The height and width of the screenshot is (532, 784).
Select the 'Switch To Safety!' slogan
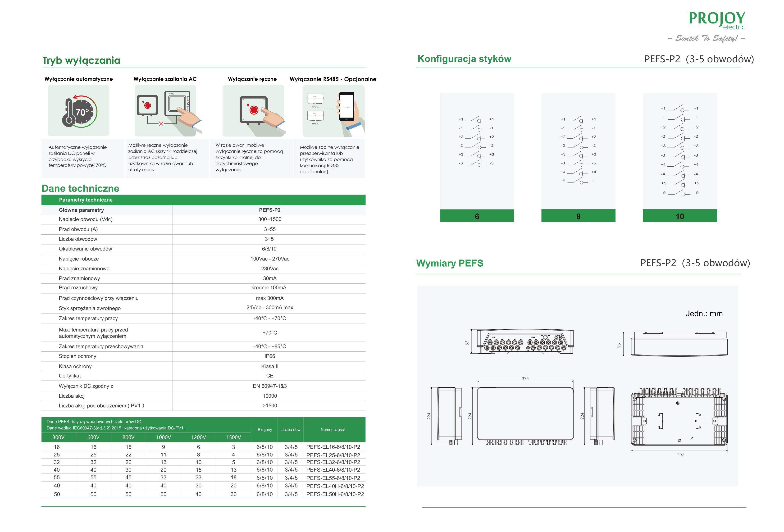point(707,38)
